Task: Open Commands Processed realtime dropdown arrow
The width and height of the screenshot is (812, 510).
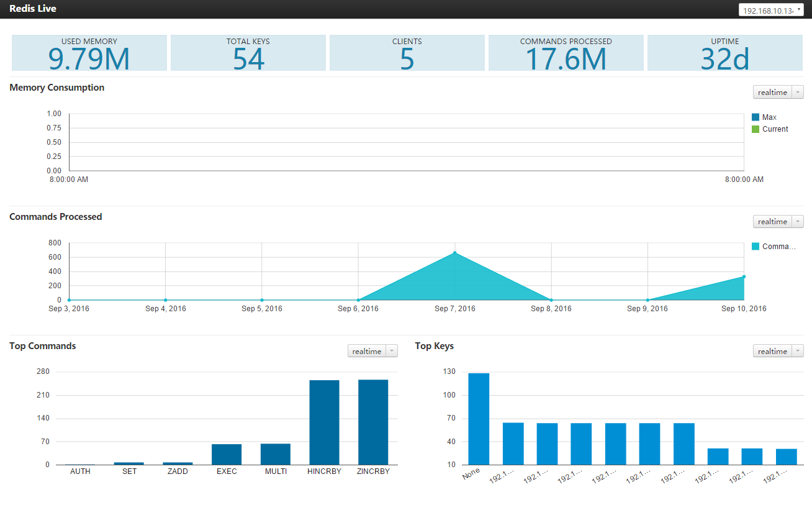Action: point(798,222)
